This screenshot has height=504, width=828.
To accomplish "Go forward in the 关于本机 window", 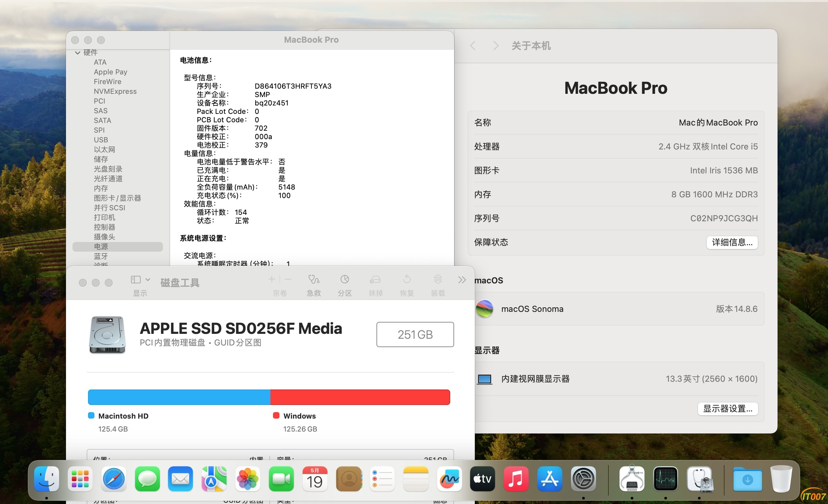I will (496, 46).
